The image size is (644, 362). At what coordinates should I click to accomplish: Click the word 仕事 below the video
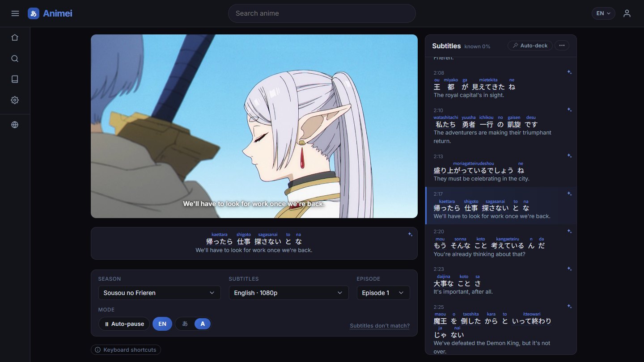244,241
